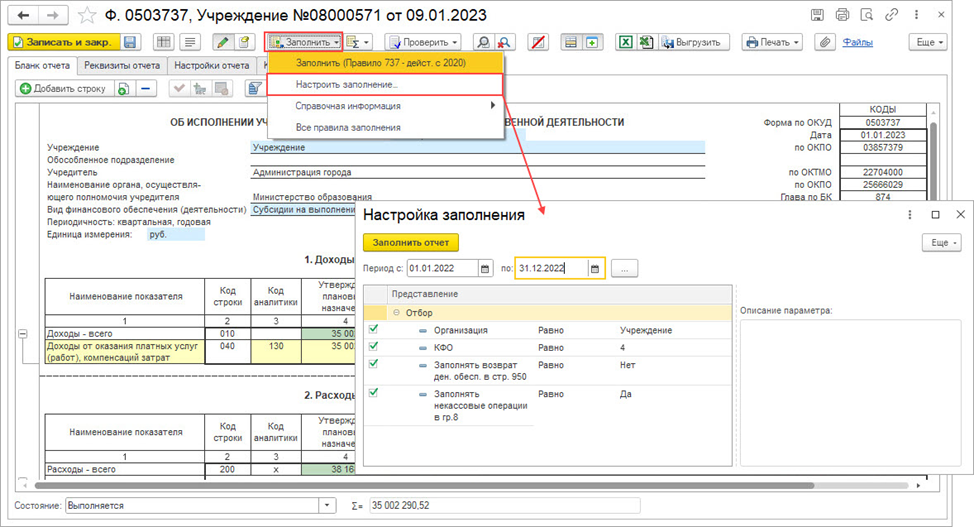Open Справочная информация submenu
974x527 pixels.
pos(385,106)
